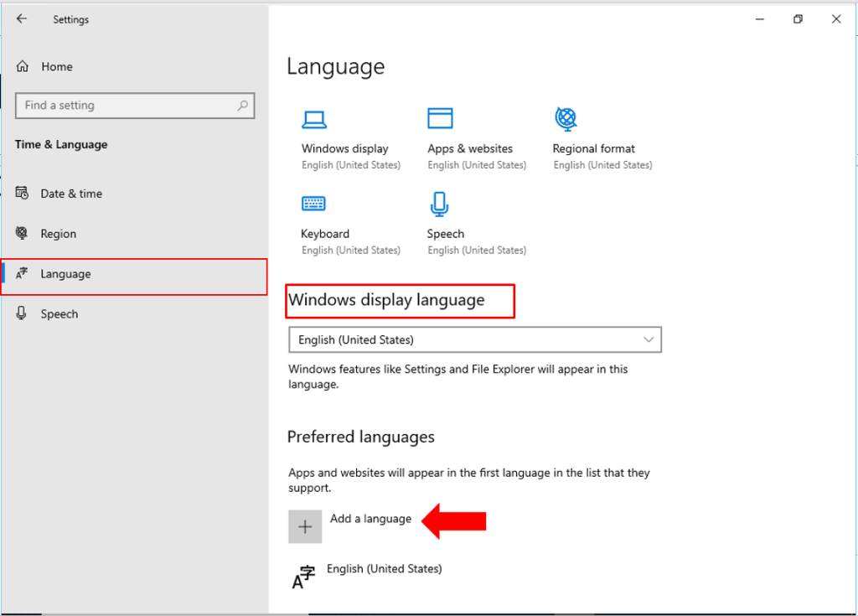
Task: Click the search magnifier icon
Action: coord(243,106)
